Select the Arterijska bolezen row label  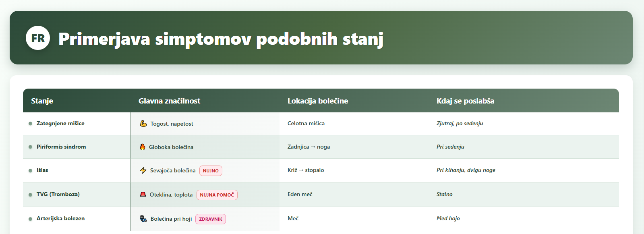click(x=60, y=219)
